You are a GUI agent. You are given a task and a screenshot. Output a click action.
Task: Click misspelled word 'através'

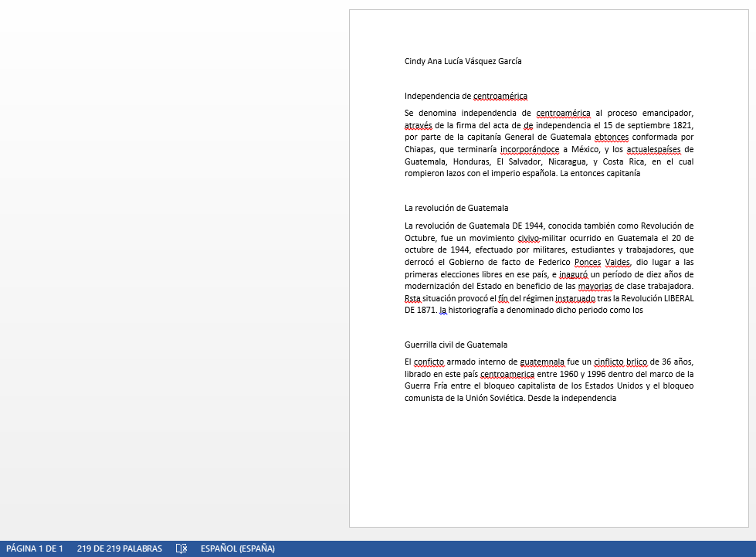coord(418,125)
